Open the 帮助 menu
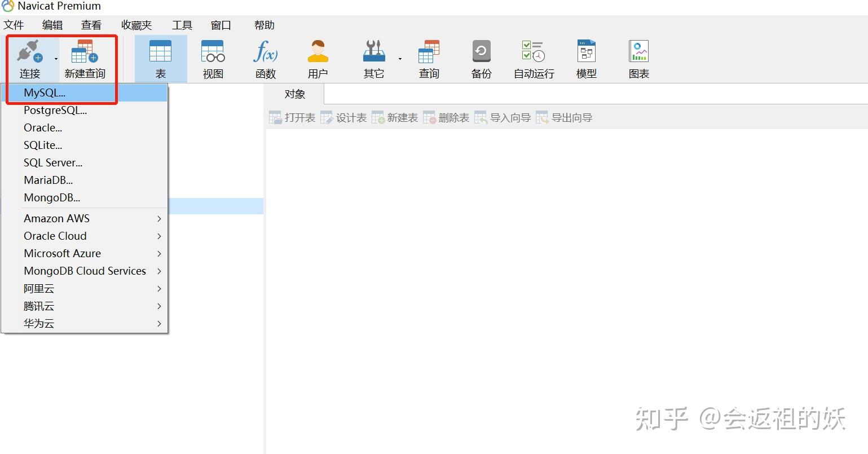868x454 pixels. coord(264,25)
